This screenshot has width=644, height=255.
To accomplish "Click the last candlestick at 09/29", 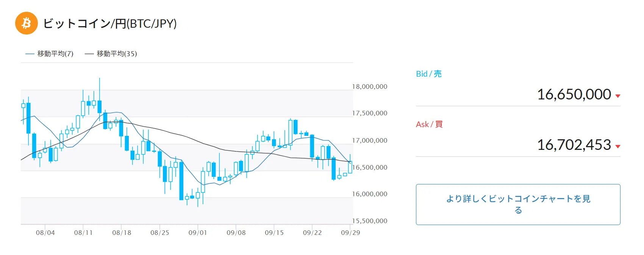I will click(350, 167).
